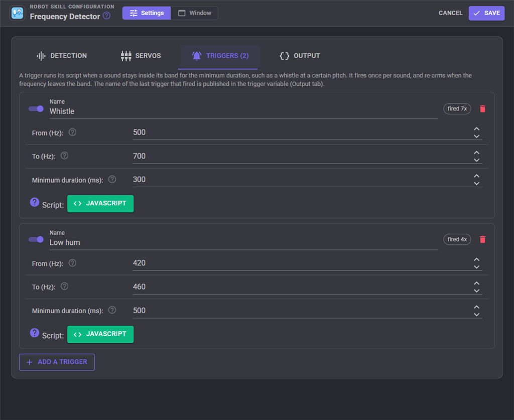Click the Frequency Detector skill logo icon

pos(18,13)
